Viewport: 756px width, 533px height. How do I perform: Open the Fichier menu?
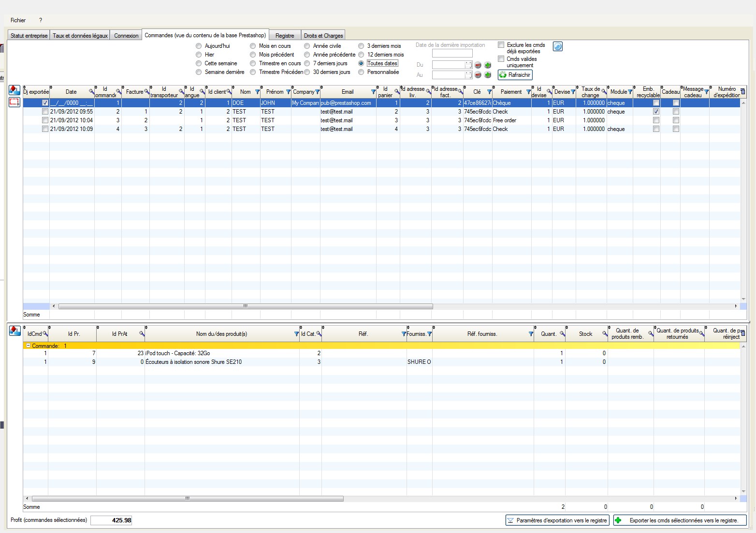(18, 20)
